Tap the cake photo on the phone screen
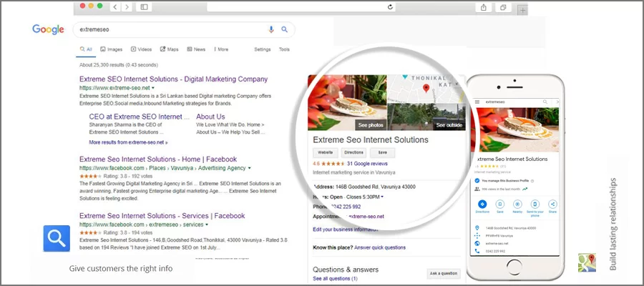 [x=514, y=129]
